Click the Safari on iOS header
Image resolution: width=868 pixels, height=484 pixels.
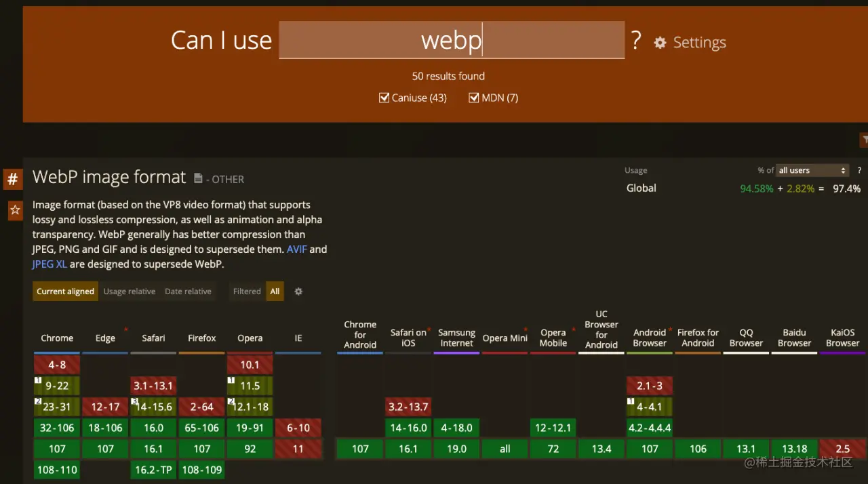(408, 338)
